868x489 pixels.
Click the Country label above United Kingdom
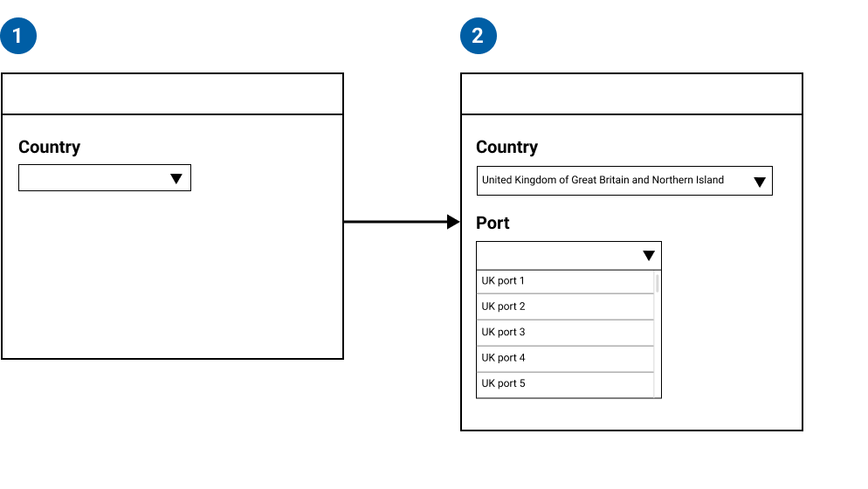[506, 147]
